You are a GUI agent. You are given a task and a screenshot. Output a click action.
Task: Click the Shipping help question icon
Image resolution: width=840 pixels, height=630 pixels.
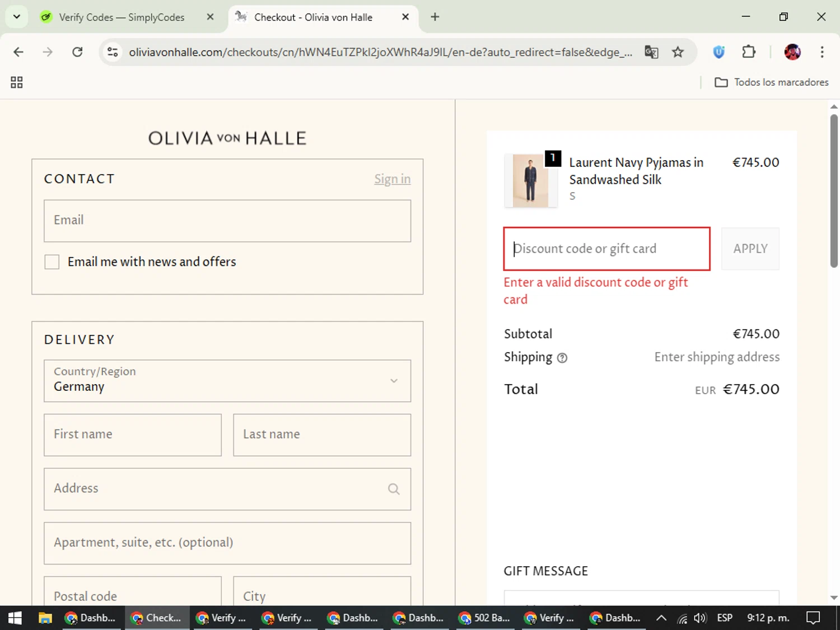(x=562, y=358)
